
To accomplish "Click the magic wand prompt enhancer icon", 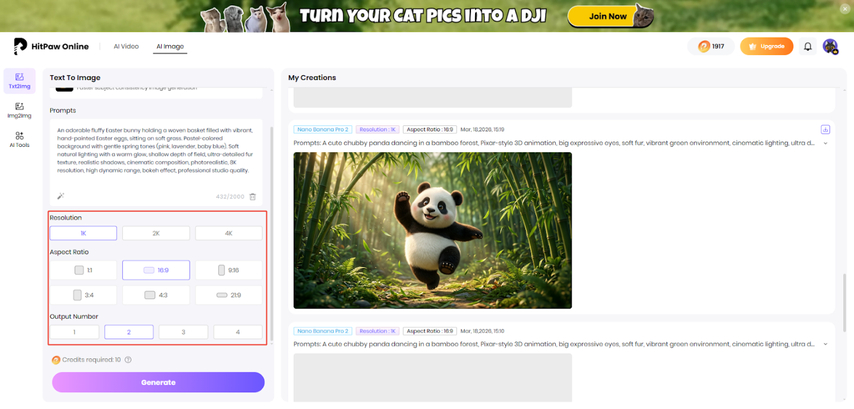I will 60,196.
